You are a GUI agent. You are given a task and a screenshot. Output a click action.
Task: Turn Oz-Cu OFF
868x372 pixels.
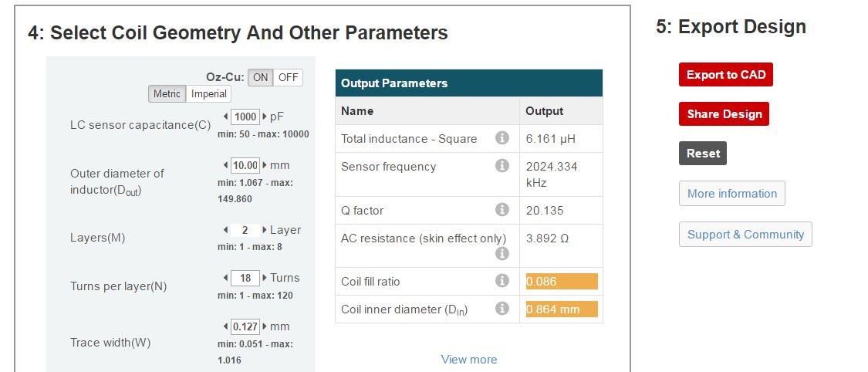pos(288,77)
